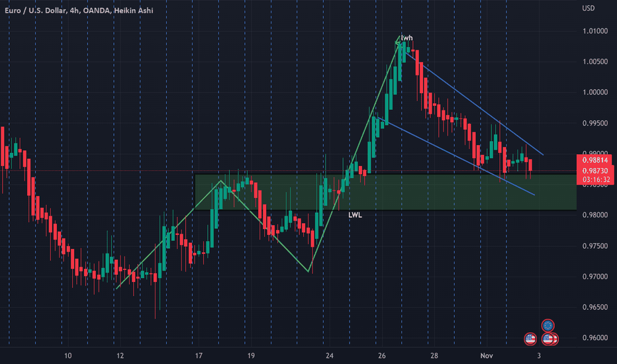Select the upper blue channel trend line
617x364 pixels.
click(x=472, y=102)
